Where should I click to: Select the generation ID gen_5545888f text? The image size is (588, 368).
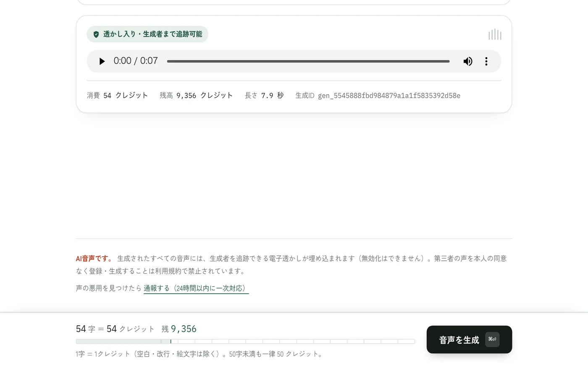(x=389, y=95)
